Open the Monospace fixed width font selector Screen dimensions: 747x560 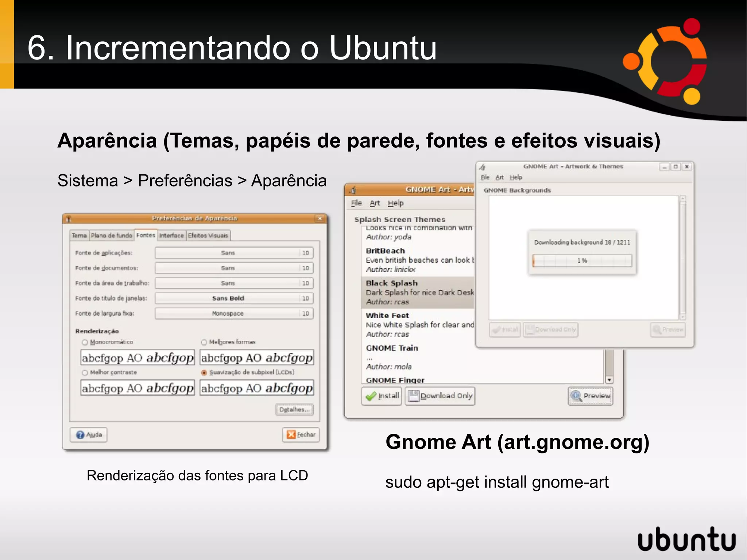pos(234,313)
